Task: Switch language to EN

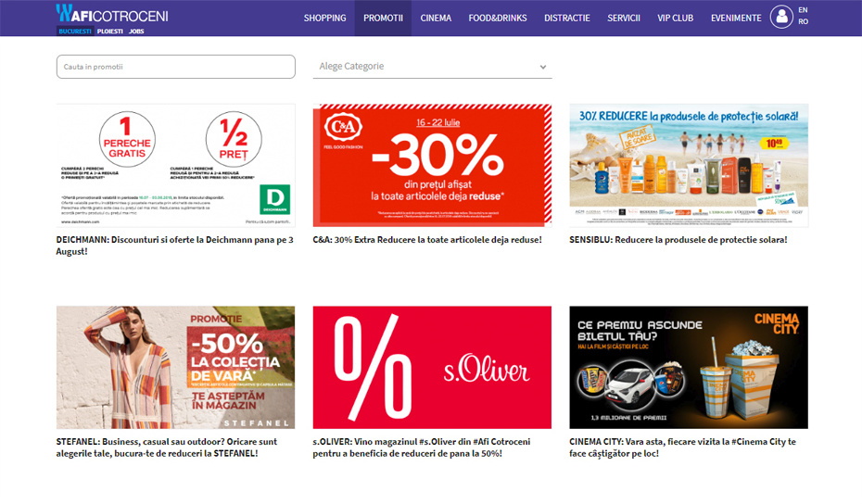Action: click(803, 10)
